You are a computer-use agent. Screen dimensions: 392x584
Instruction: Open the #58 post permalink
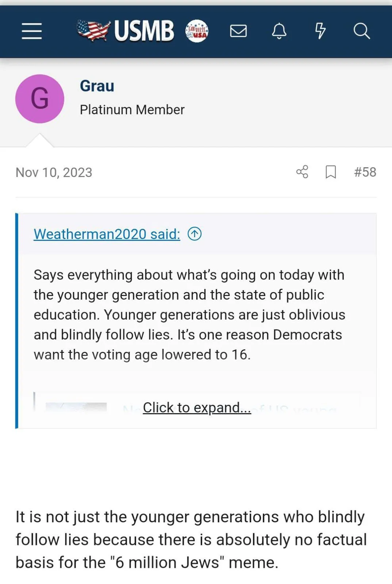click(x=365, y=172)
